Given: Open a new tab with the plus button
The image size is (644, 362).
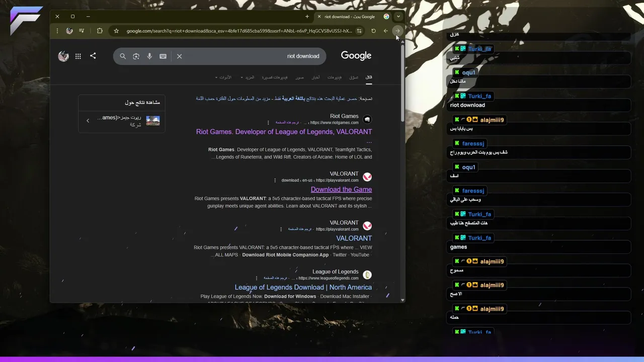Looking at the screenshot, I should (x=307, y=17).
